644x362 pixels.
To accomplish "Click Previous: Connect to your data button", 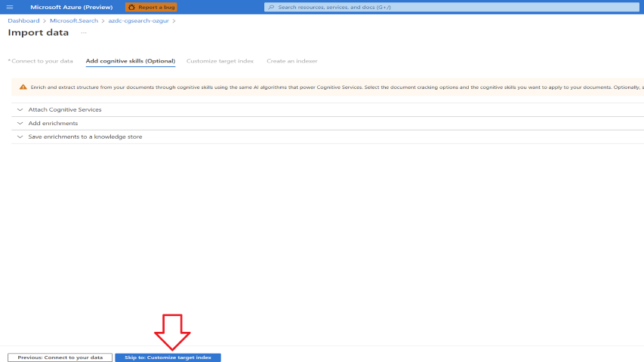I will [60, 357].
